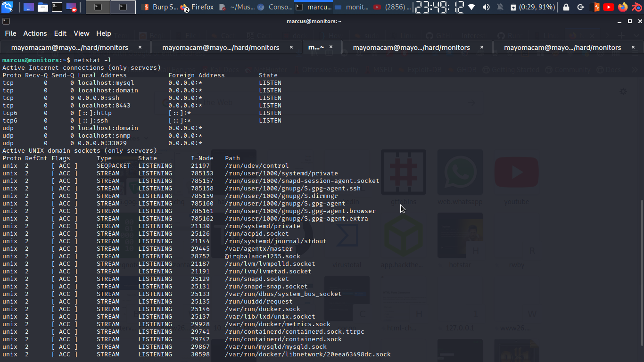Close the second mayomacam@mayo terminal tab
644x362 pixels.
point(291,47)
